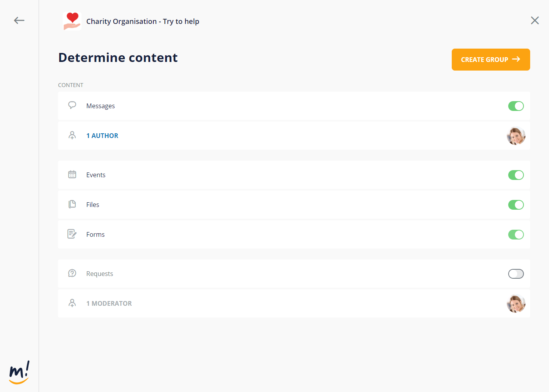This screenshot has height=392, width=549.
Task: Switch off the Files toggle
Action: click(516, 205)
